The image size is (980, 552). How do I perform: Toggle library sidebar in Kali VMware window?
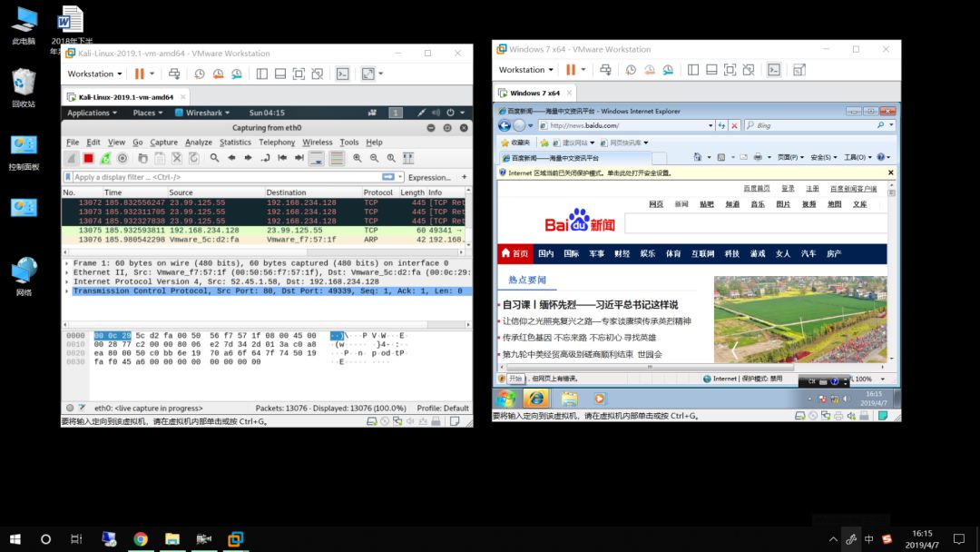[262, 74]
